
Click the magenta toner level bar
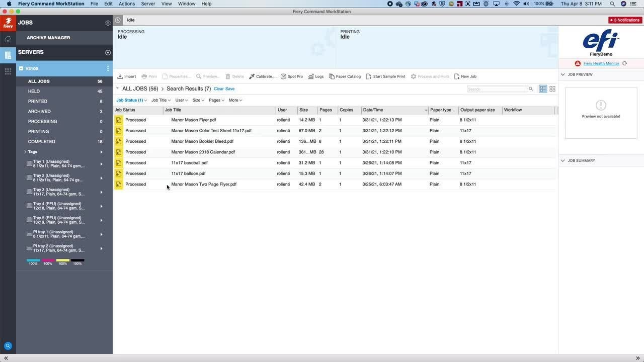click(x=48, y=260)
